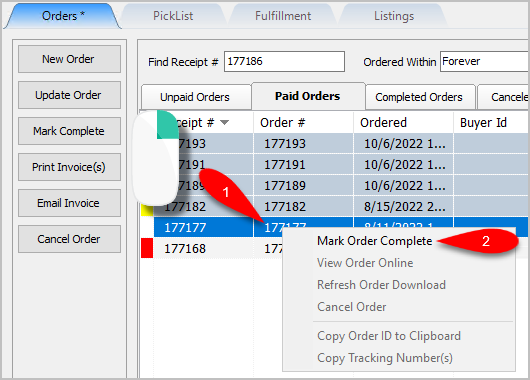Open the Listings tab
The image size is (530, 380).
394,16
